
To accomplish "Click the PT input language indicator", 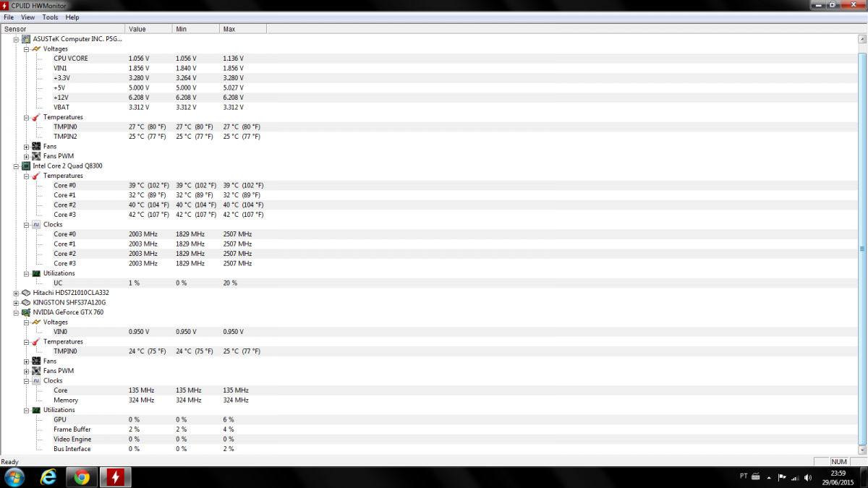I will (x=744, y=477).
